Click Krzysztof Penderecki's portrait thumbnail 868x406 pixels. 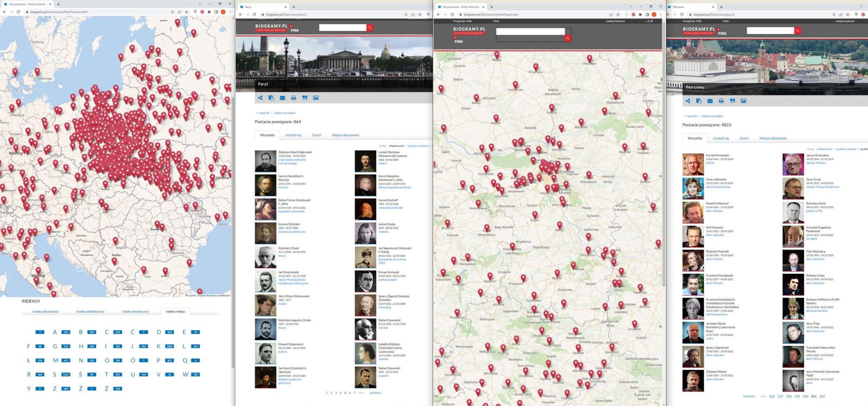click(793, 236)
